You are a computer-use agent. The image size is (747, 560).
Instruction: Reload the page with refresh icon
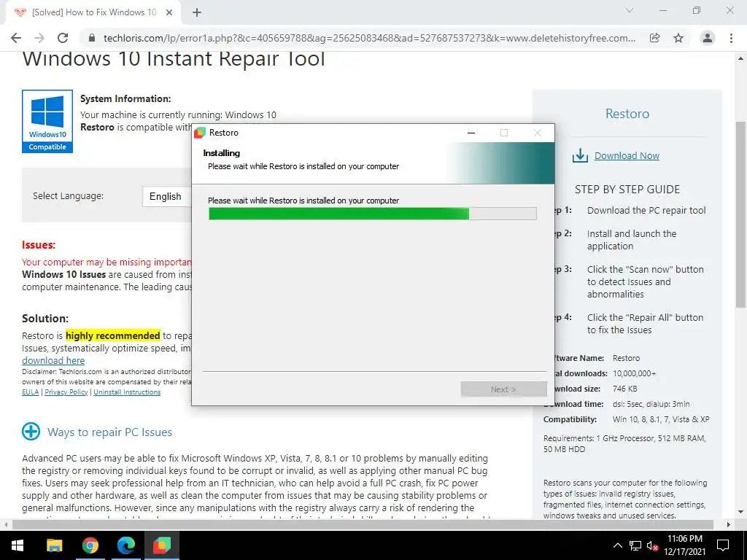pos(63,38)
